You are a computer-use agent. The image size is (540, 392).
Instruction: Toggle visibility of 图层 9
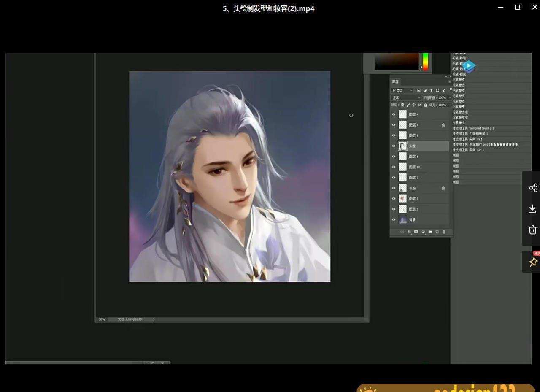394,199
